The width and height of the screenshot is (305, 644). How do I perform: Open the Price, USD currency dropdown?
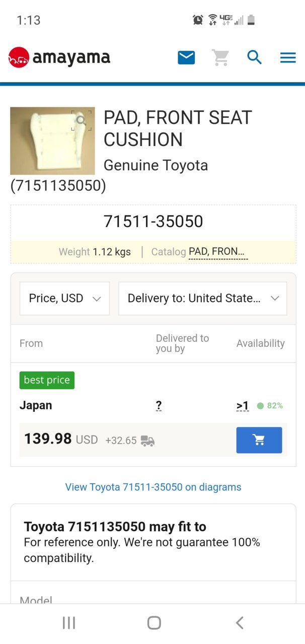(64, 298)
